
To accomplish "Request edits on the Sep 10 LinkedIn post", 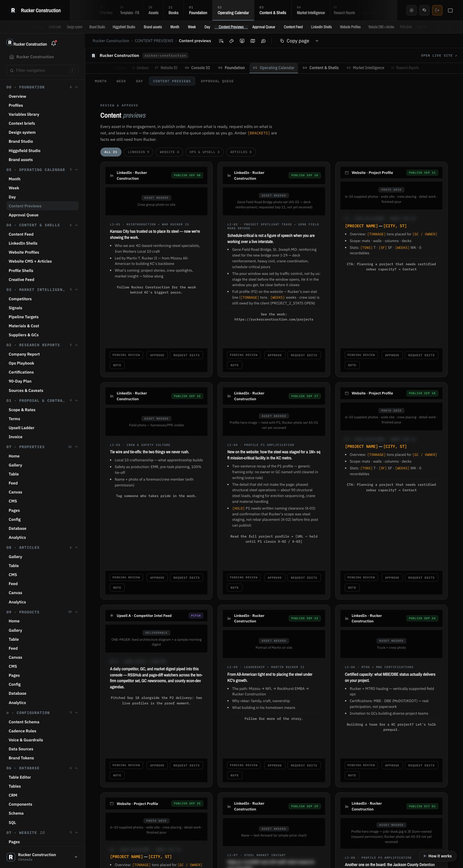I will pos(304,355).
